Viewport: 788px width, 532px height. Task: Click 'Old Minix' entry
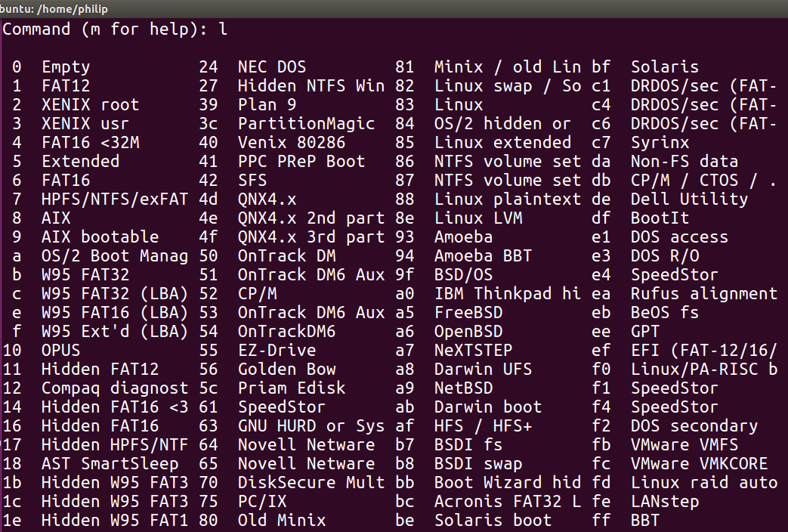click(282, 521)
